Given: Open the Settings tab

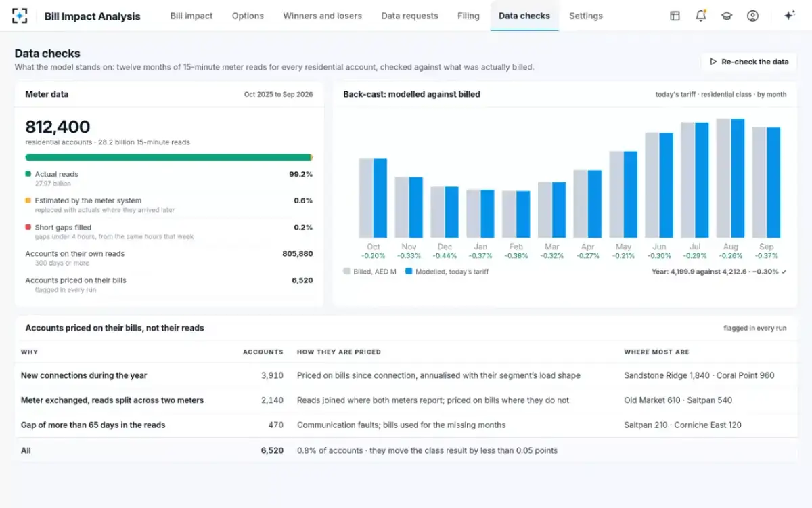Looking at the screenshot, I should pos(586,16).
